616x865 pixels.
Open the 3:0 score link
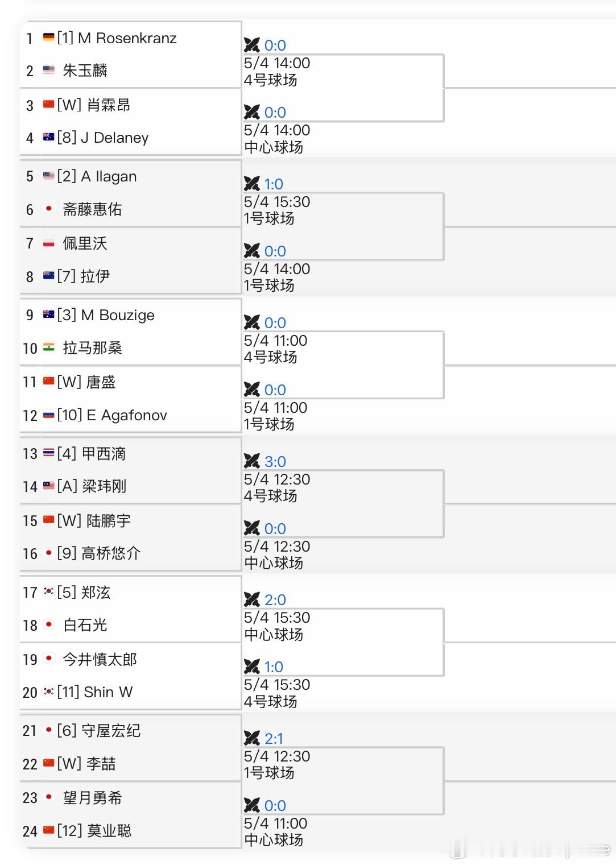point(275,461)
